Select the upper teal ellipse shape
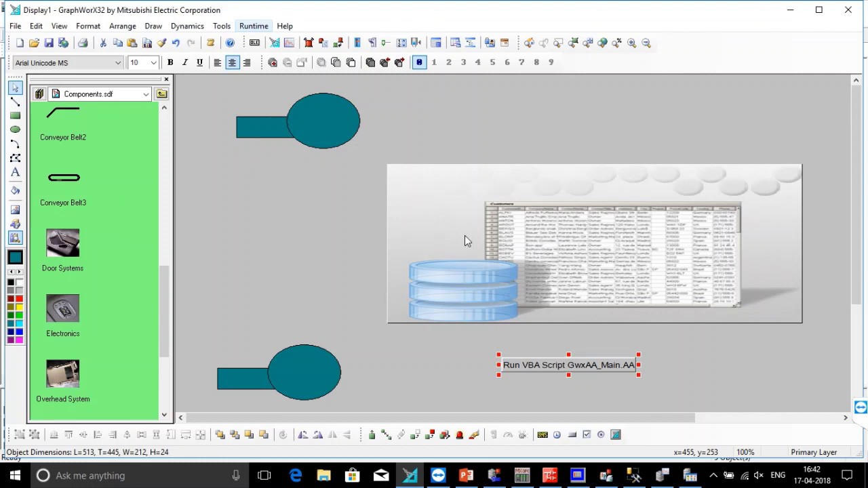 pyautogui.click(x=323, y=121)
